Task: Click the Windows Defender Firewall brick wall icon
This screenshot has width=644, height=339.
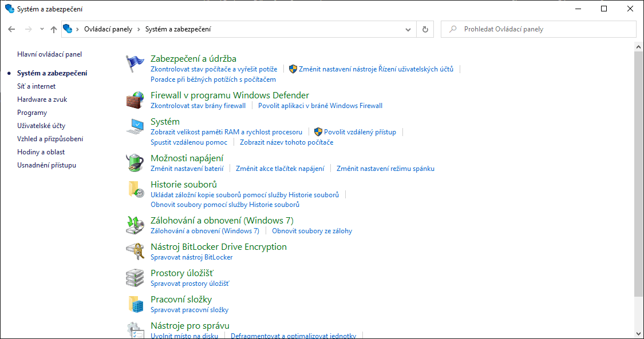Action: [135, 100]
